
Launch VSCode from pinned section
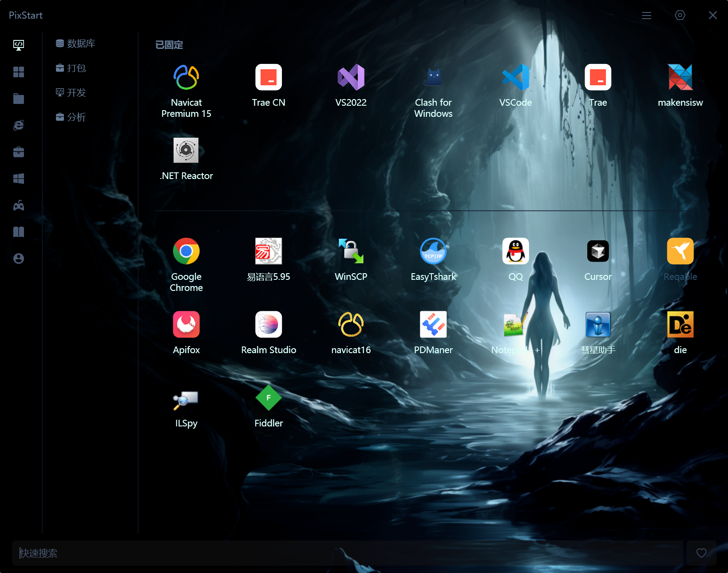pos(515,78)
